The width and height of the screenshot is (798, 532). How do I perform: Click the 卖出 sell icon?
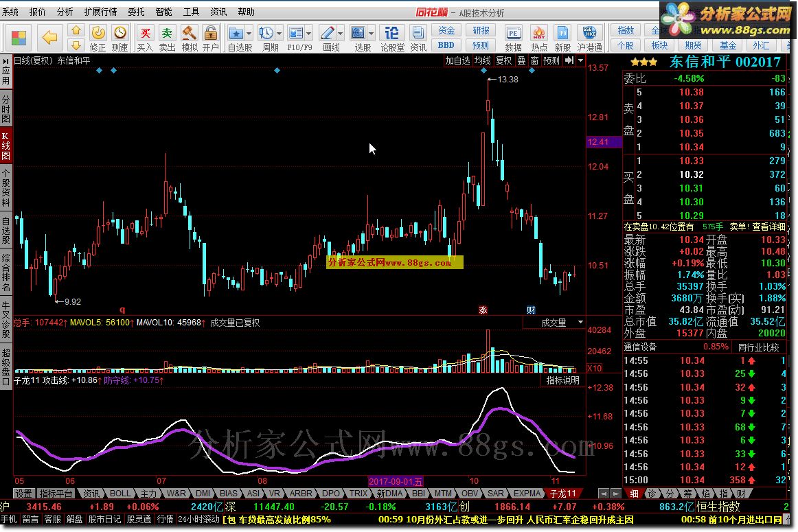167,38
